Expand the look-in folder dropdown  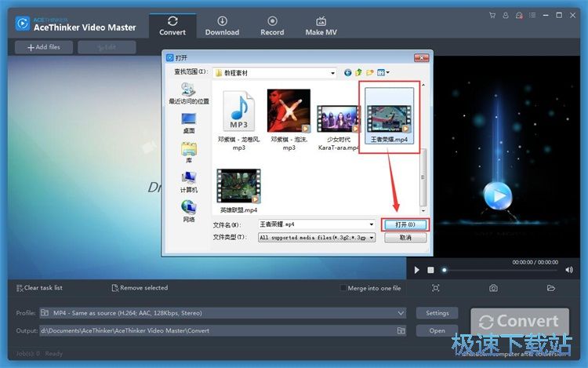(x=332, y=73)
